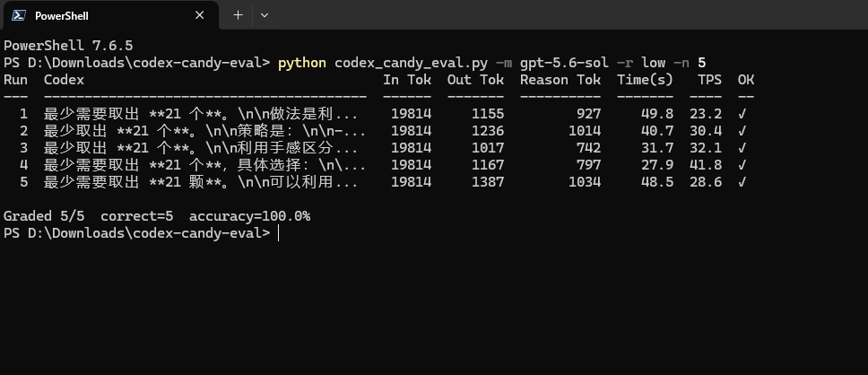The image size is (868, 375).
Task: Click Out Tok value 1155
Action: click(x=488, y=114)
